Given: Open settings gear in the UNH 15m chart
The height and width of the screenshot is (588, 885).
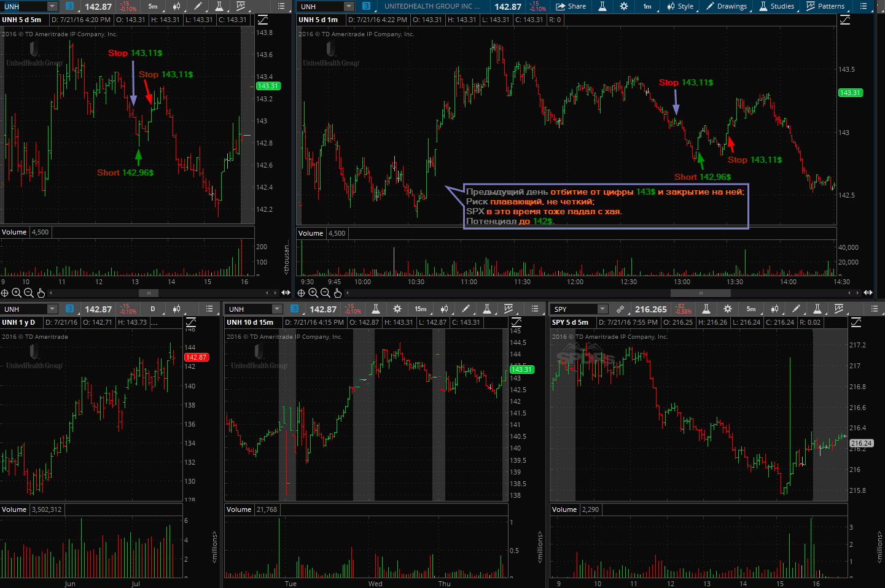Looking at the screenshot, I should coord(397,309).
